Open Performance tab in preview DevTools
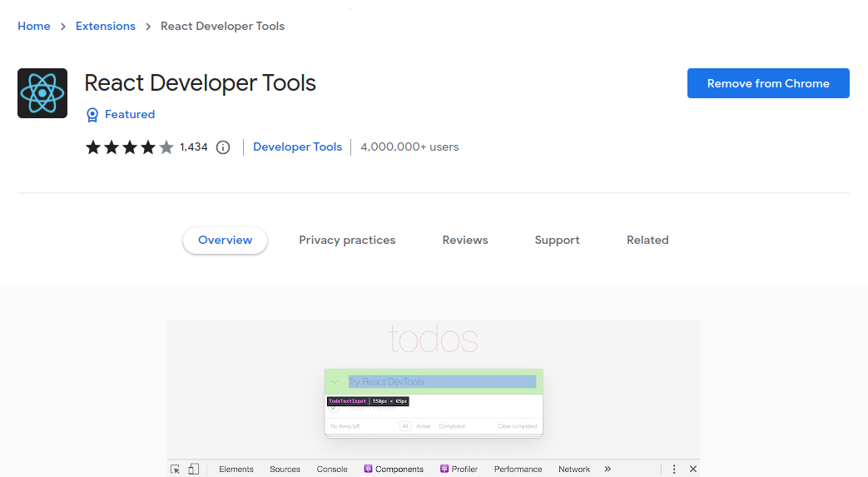The image size is (868, 477). [x=518, y=470]
